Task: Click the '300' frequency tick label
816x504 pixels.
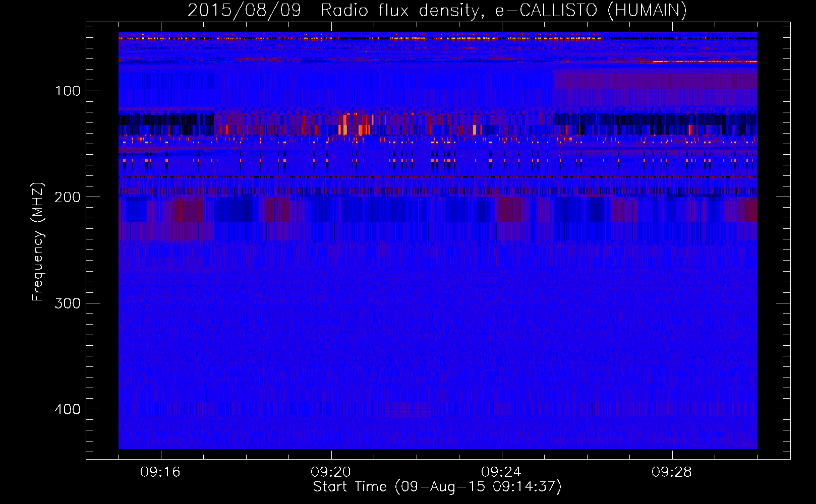Action: 68,303
